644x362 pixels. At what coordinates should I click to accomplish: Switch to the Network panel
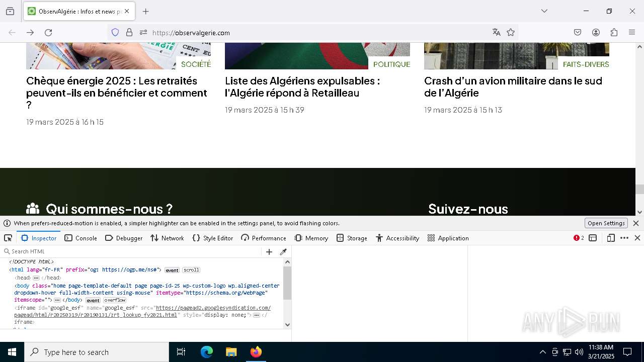pos(167,238)
